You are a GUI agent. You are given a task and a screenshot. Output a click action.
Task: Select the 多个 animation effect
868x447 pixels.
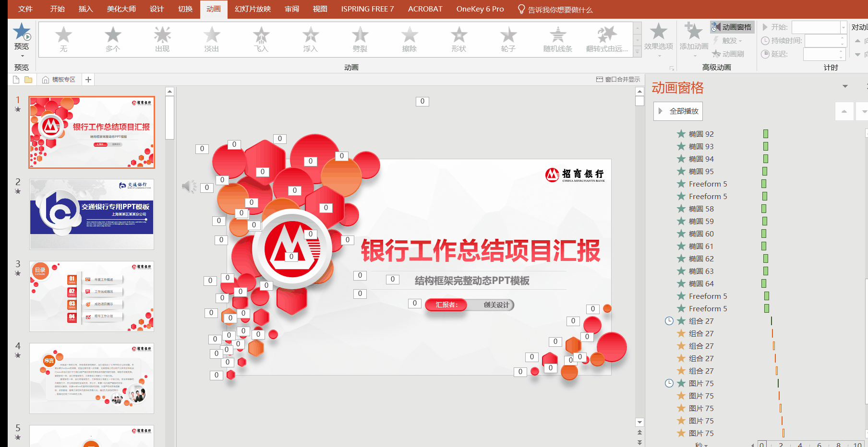click(x=113, y=39)
